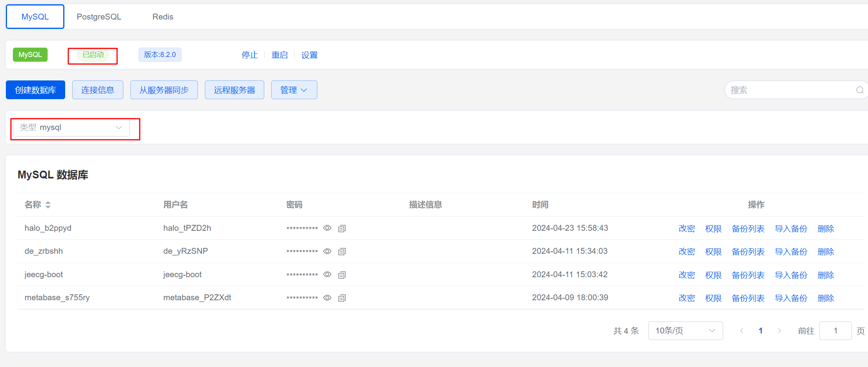Click 从服务器同步 button
Image resolution: width=868 pixels, height=367 pixels.
(x=164, y=90)
